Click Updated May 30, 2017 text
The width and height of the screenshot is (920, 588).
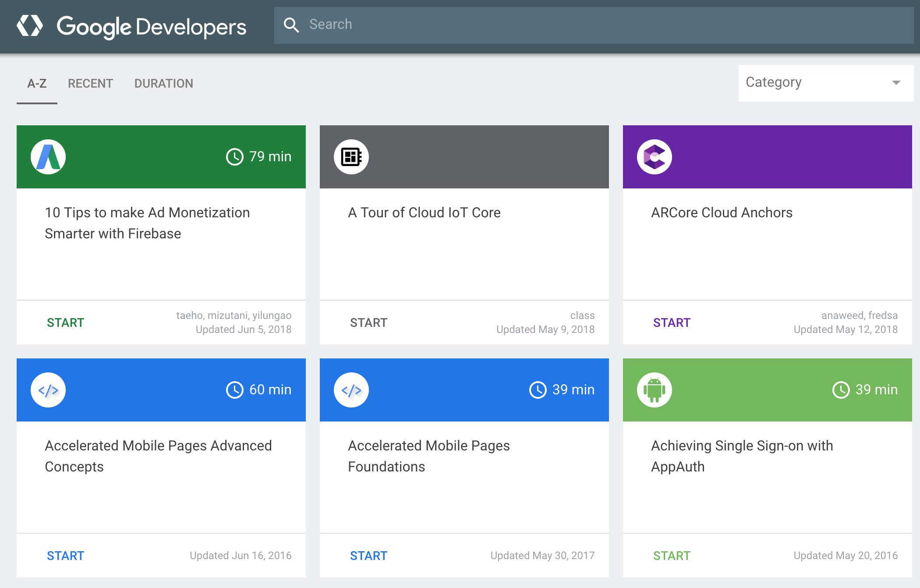click(542, 556)
